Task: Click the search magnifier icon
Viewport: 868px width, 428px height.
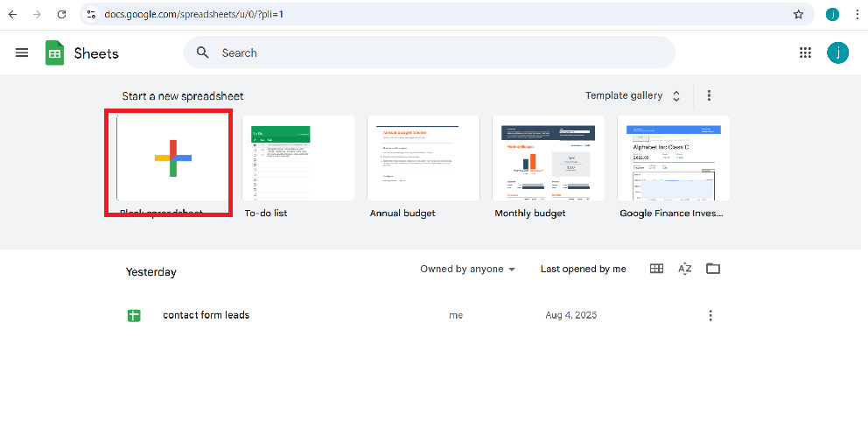Action: 203,53
